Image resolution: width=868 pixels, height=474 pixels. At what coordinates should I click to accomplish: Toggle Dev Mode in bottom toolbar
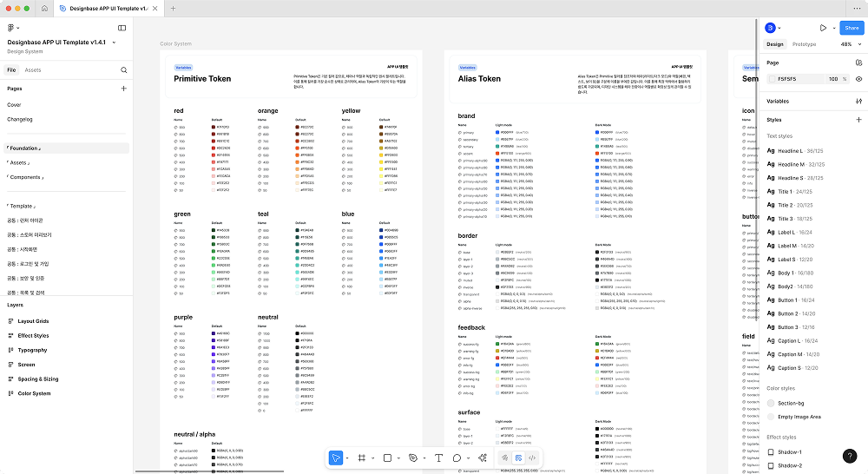click(532, 458)
